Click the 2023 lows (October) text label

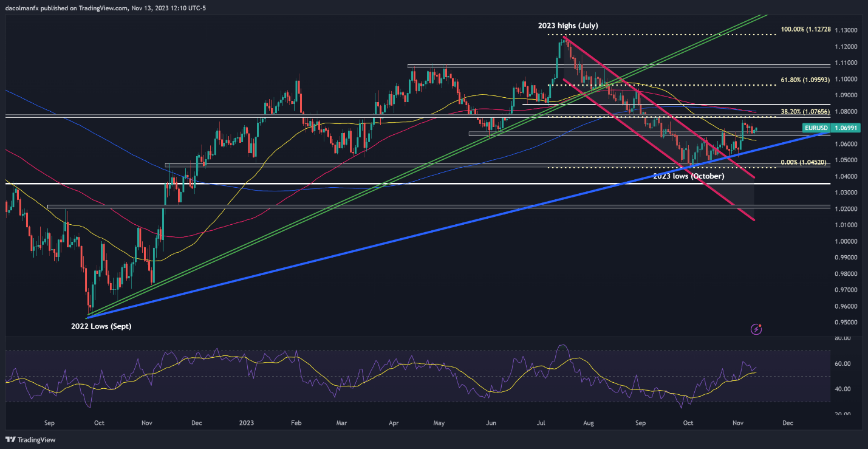[689, 176]
